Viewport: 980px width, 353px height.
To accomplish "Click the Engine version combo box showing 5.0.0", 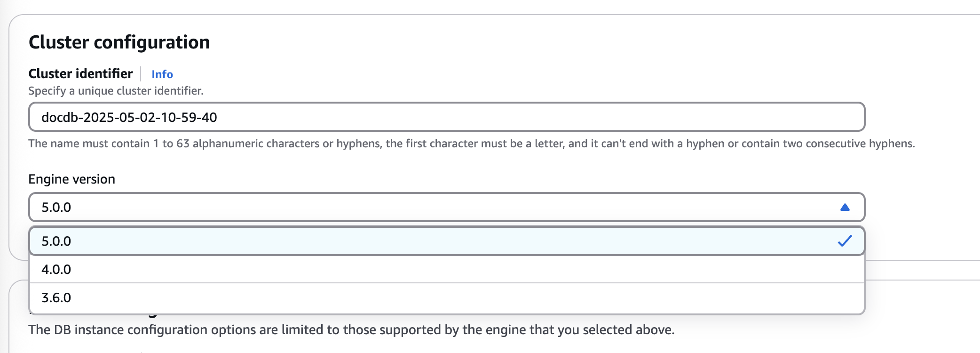I will point(447,207).
